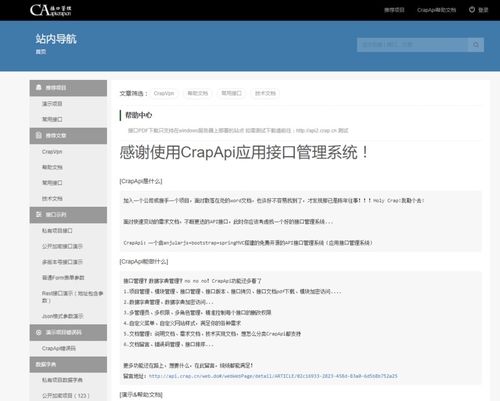Image resolution: width=500 pixels, height=401 pixels.
Task: Focus the search input field in the banner
Action: point(412,45)
